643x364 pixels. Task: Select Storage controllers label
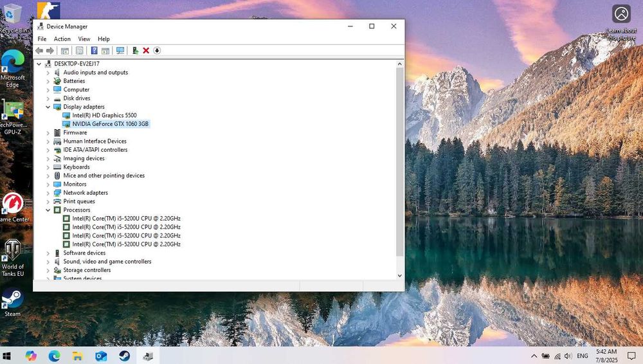(87, 271)
